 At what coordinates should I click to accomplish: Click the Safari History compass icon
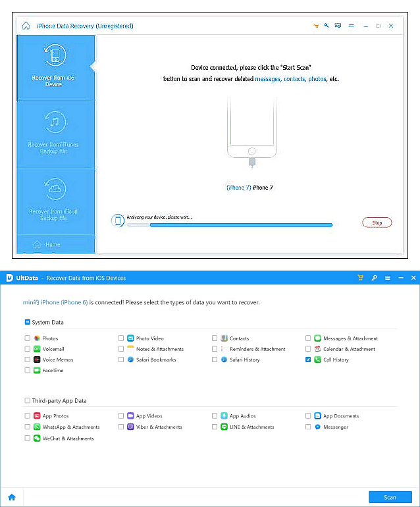(224, 360)
